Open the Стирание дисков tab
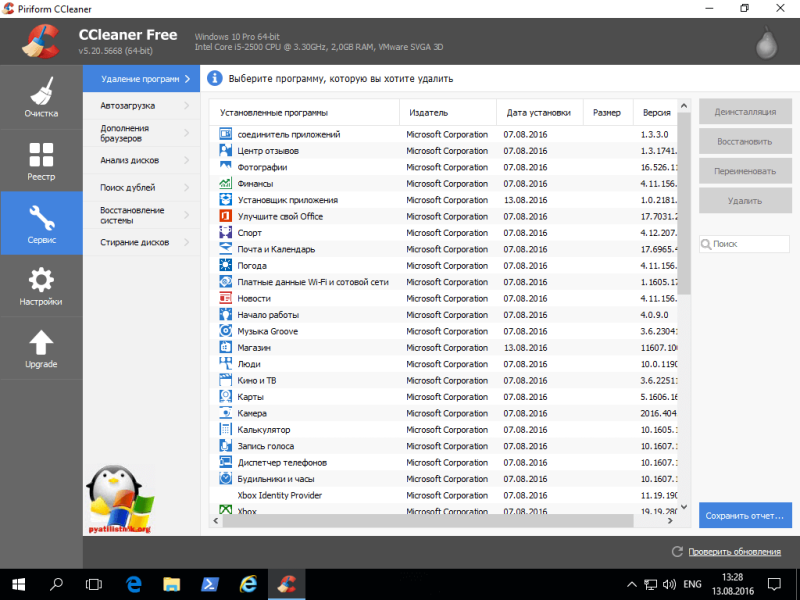This screenshot has height=600, width=800. coord(141,242)
